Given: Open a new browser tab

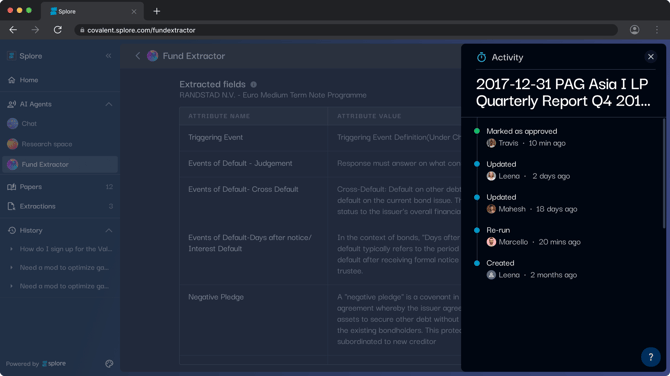Looking at the screenshot, I should (x=156, y=11).
